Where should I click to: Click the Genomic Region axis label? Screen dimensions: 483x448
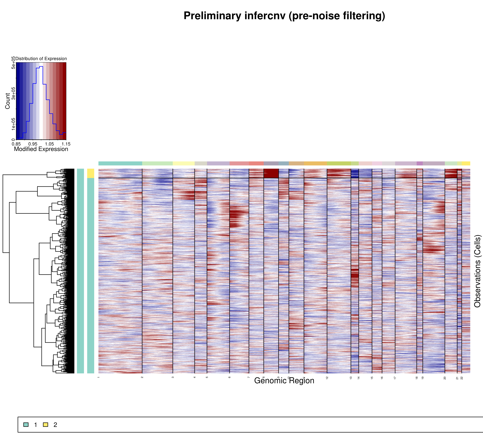click(284, 381)
